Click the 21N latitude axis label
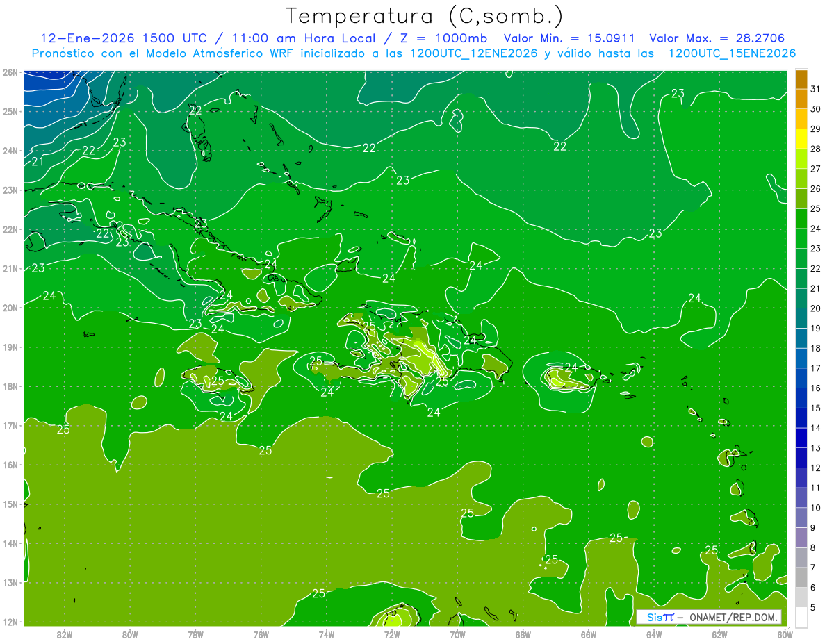Viewport: 834px width, 644px height. point(10,268)
